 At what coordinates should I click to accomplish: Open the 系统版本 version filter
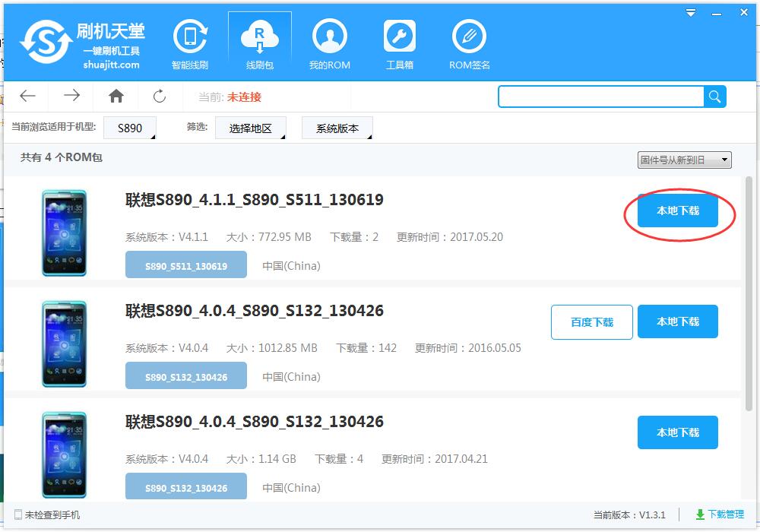coord(337,128)
